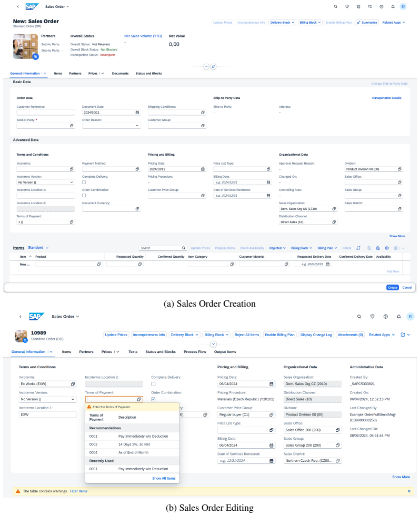The height and width of the screenshot is (516, 420).
Task: Click the Incoterms Location 1 field showing EXW
Action: pos(48,414)
